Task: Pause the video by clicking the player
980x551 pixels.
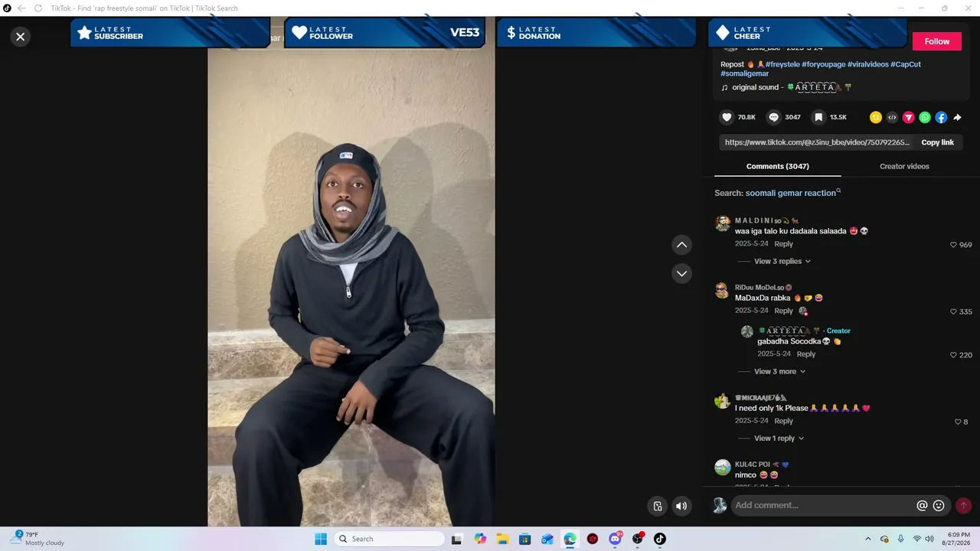Action: pos(351,287)
